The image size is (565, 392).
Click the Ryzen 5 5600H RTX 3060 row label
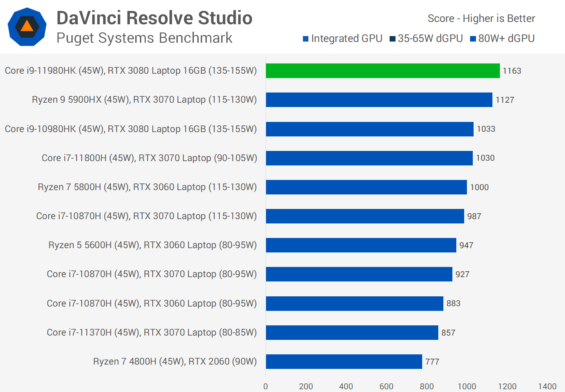(153, 245)
